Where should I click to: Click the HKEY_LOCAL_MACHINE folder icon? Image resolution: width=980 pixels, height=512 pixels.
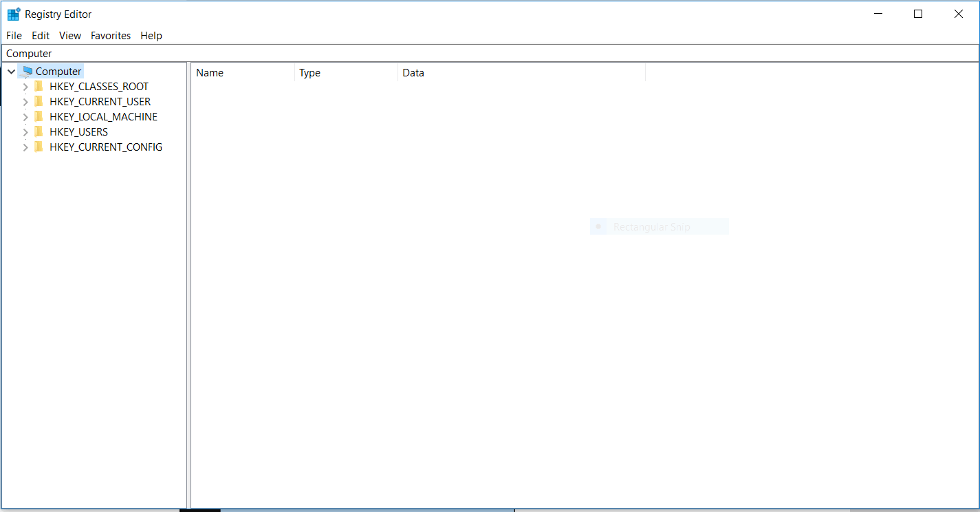(39, 116)
